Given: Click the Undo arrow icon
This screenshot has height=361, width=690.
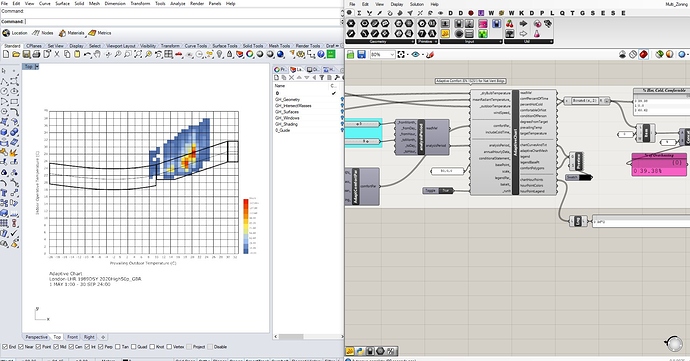Looking at the screenshot, I should 87,54.
